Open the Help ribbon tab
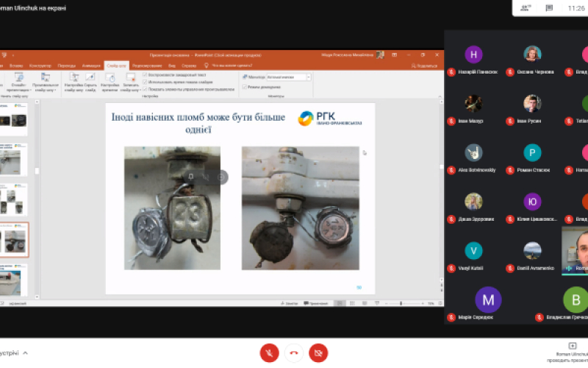Image resolution: width=588 pixels, height=368 pixels. (x=189, y=66)
